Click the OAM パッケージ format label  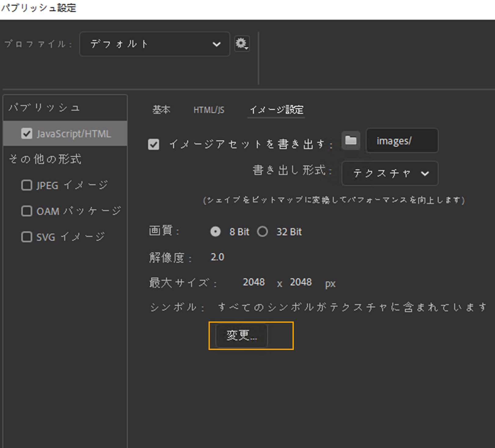pyautogui.click(x=79, y=211)
